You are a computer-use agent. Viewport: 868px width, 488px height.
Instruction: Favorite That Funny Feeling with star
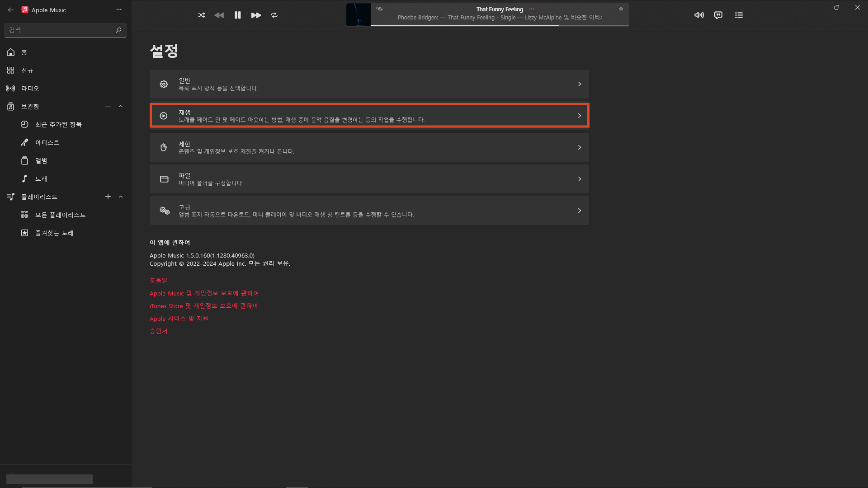[x=621, y=9]
